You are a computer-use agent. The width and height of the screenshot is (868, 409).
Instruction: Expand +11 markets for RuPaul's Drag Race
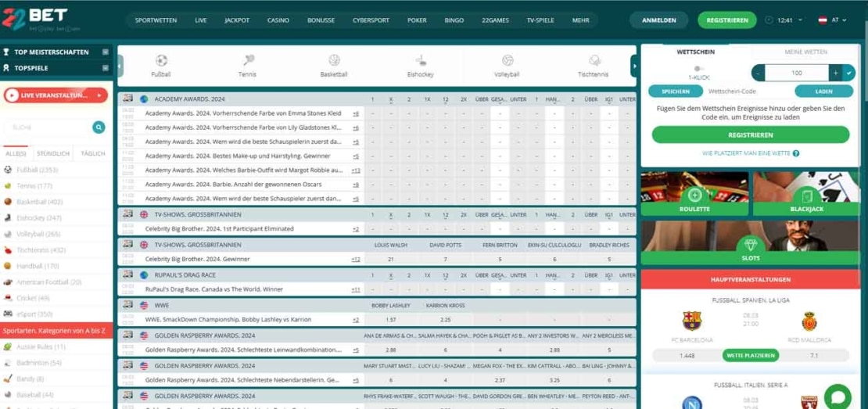point(355,289)
